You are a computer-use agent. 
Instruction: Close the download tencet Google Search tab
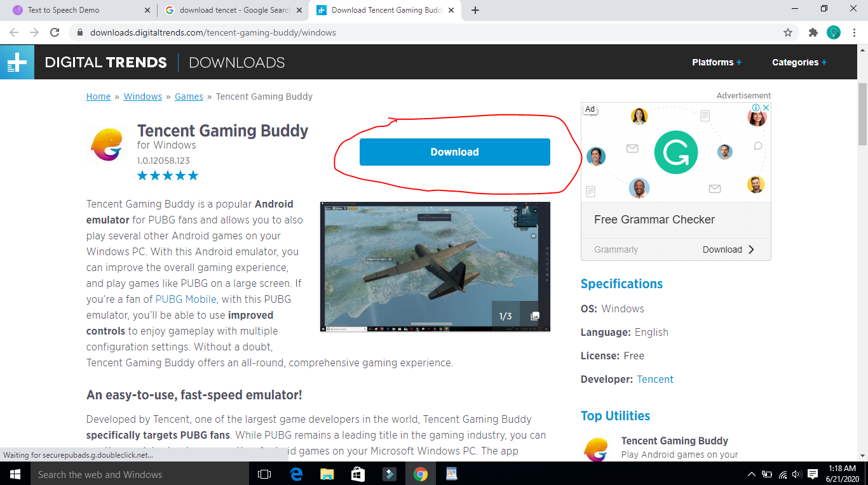point(299,10)
